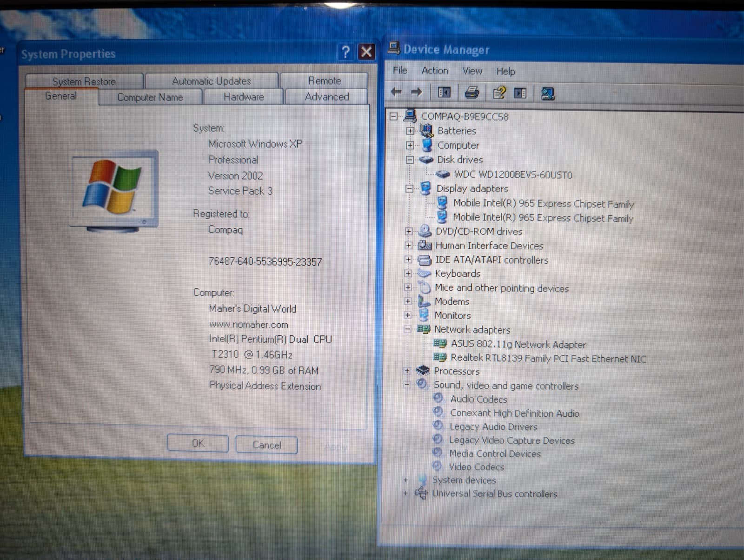Expand the Processors node
Image resolution: width=744 pixels, height=560 pixels.
407,371
